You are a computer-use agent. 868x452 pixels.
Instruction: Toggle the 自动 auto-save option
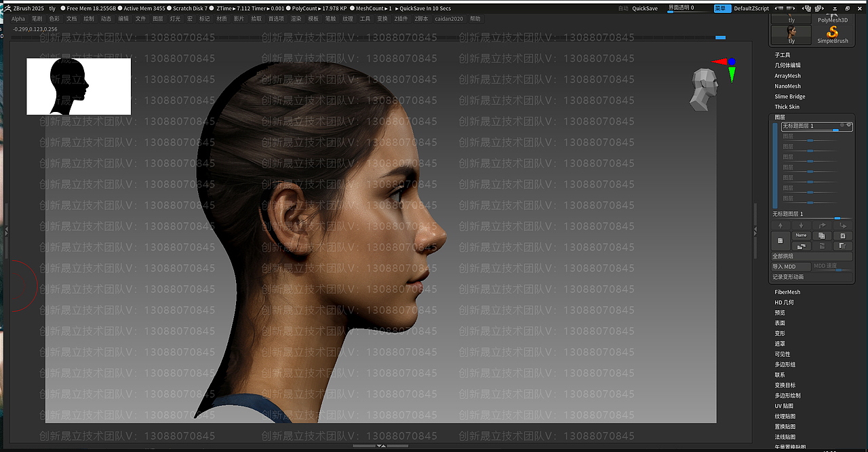click(x=623, y=8)
